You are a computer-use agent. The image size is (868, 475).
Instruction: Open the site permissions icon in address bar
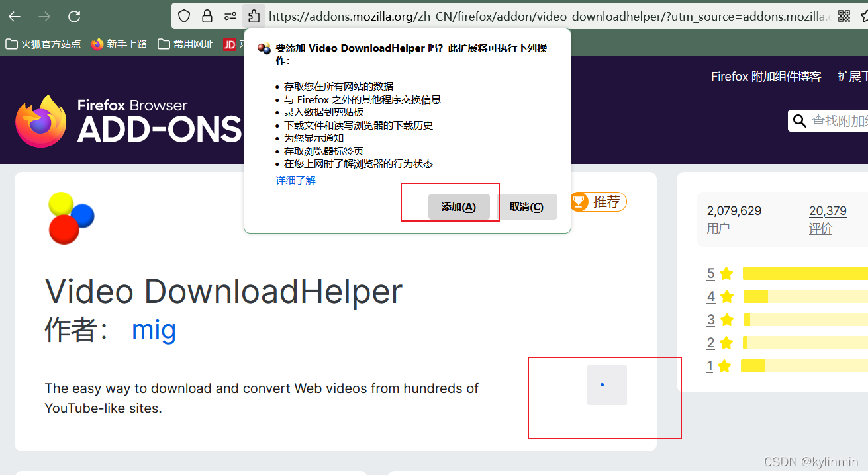click(x=230, y=16)
